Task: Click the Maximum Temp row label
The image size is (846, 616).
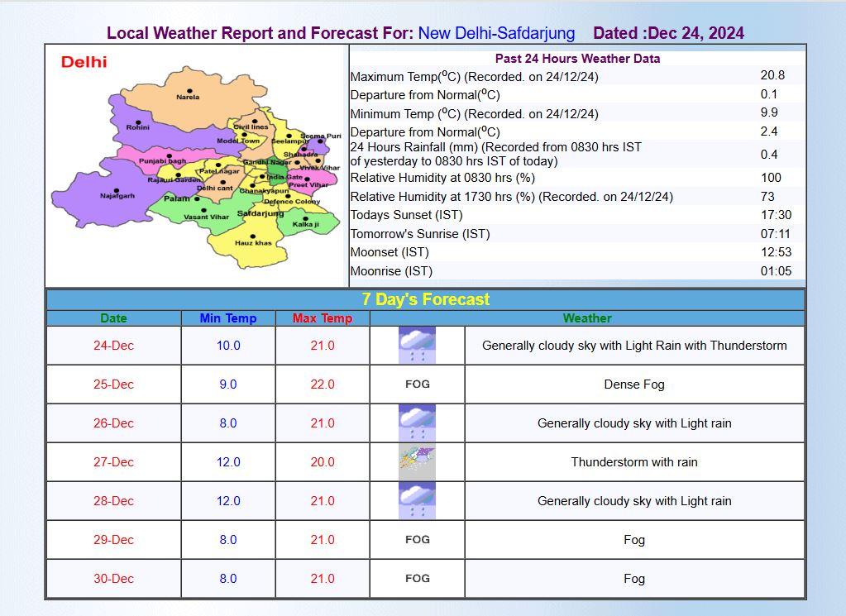Action: [x=474, y=77]
